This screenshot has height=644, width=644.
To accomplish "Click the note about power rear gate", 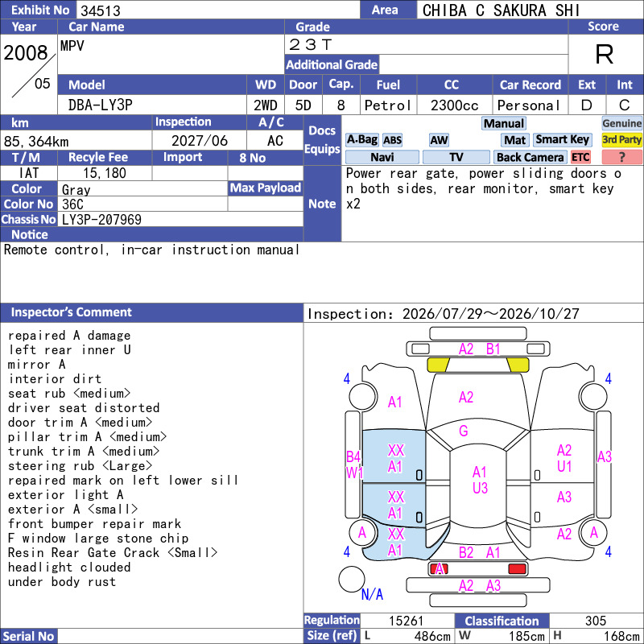I will (x=484, y=188).
